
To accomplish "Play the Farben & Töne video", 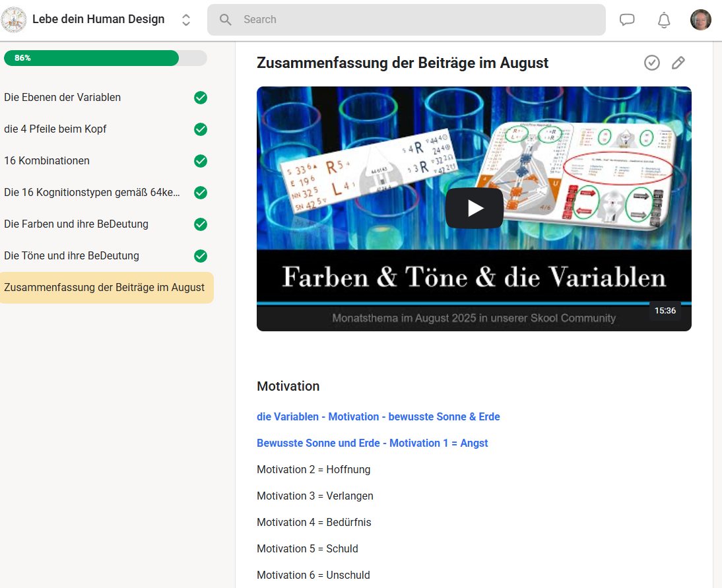I will point(474,209).
